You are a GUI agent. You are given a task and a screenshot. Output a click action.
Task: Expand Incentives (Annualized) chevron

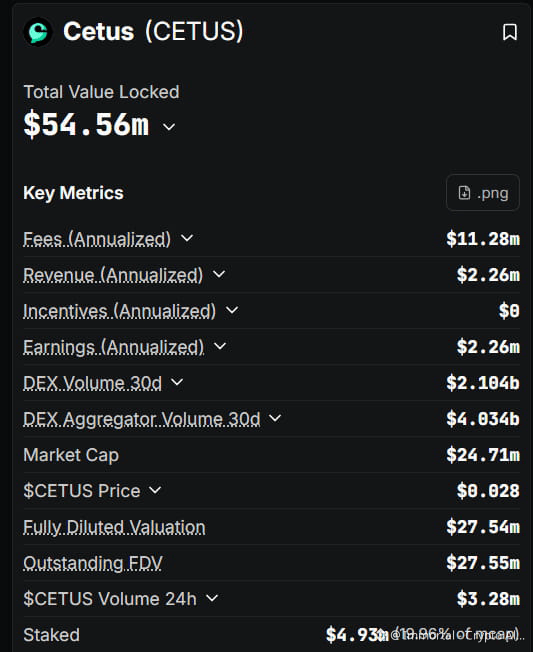[x=232, y=310]
